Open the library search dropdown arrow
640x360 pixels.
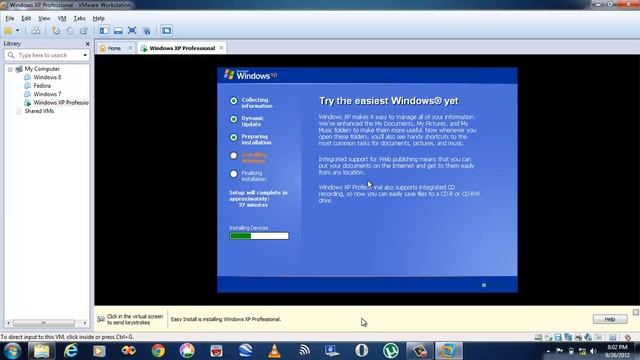tap(85, 55)
